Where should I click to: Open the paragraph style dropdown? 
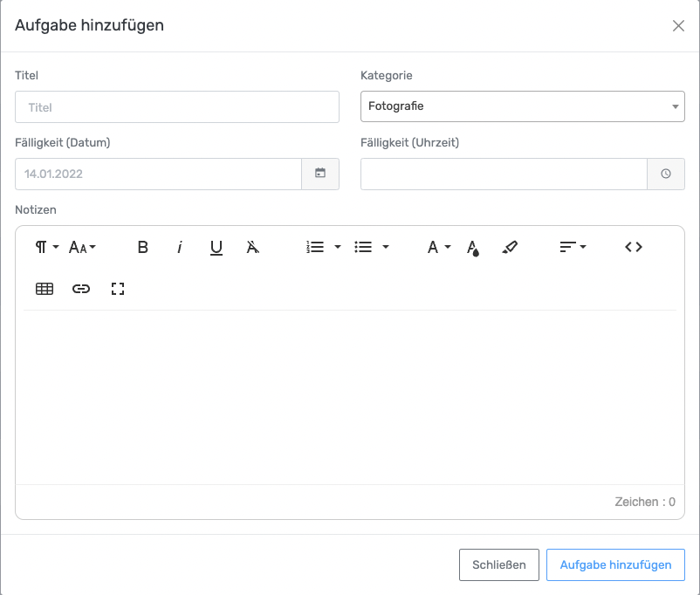tap(46, 248)
